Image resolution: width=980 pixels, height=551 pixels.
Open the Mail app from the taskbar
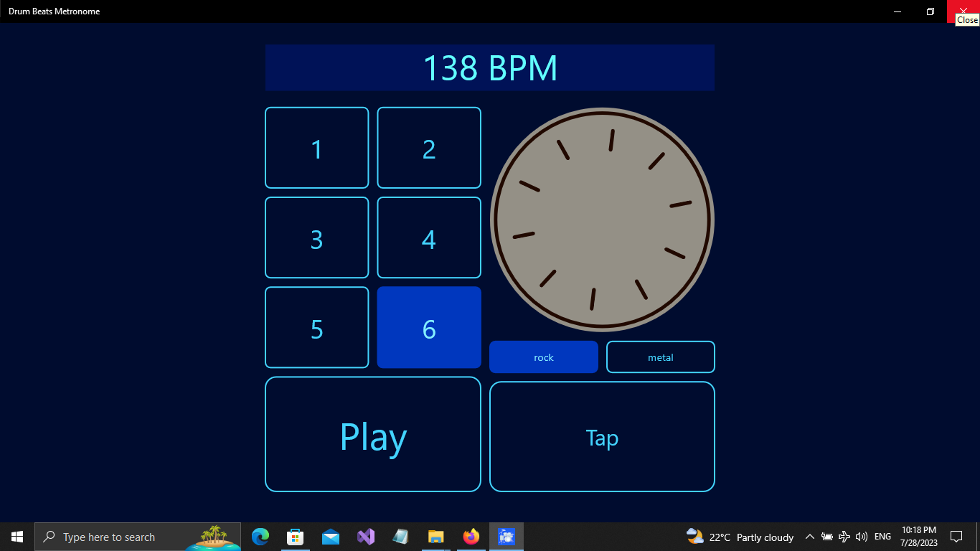coord(331,537)
